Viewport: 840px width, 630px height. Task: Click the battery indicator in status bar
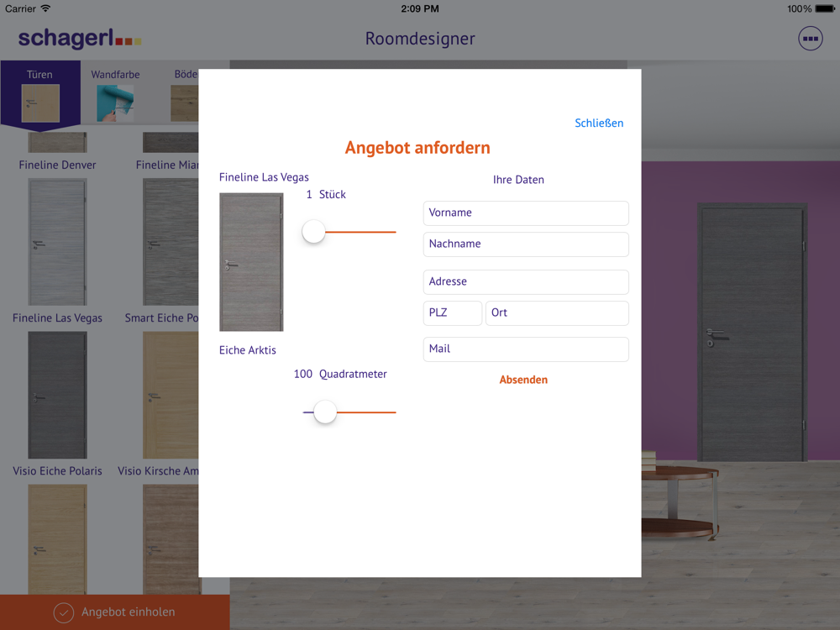tap(825, 8)
